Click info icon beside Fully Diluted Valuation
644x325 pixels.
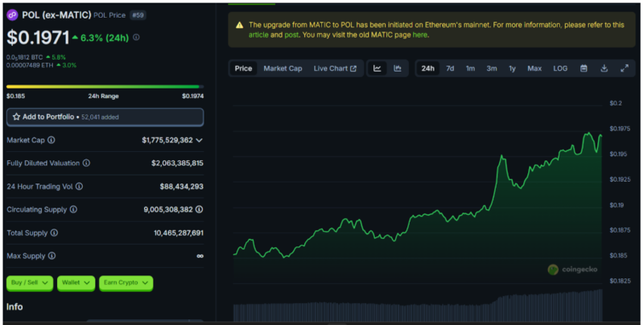[x=86, y=163]
